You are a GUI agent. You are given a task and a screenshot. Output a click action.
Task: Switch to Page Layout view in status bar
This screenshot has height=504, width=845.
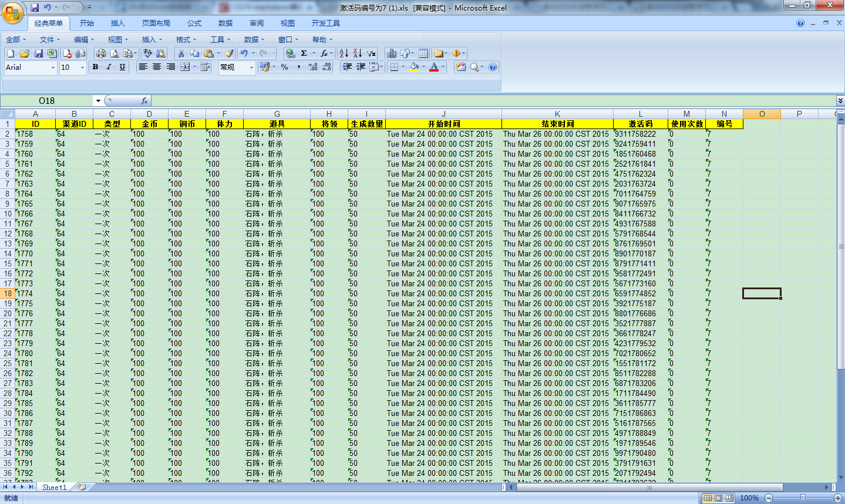(x=718, y=498)
